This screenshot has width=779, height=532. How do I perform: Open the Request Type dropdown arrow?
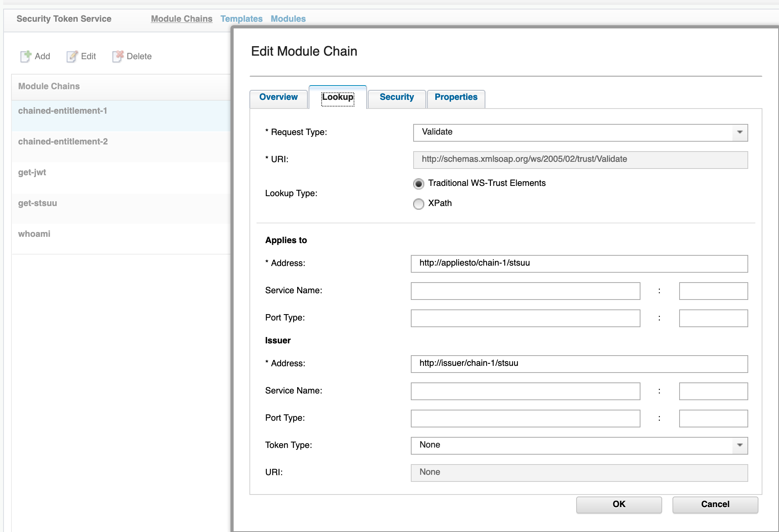740,132
